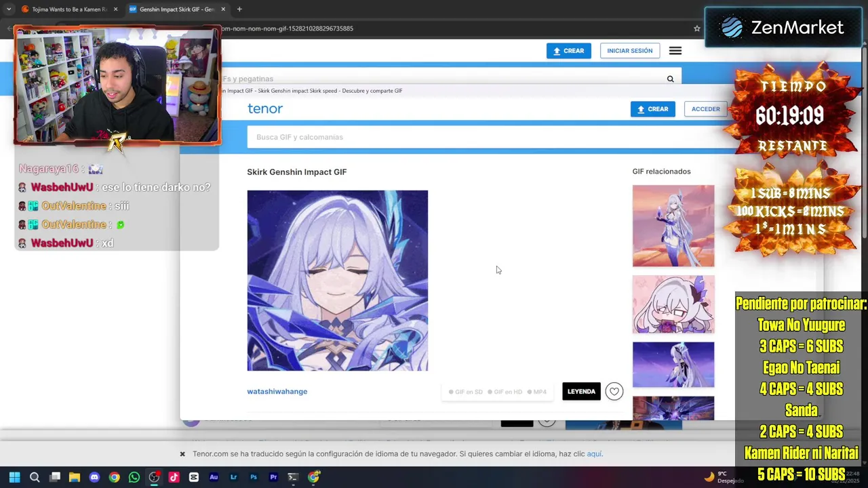Open File Explorer from the taskbar
The height and width of the screenshot is (488, 868).
coord(75,477)
